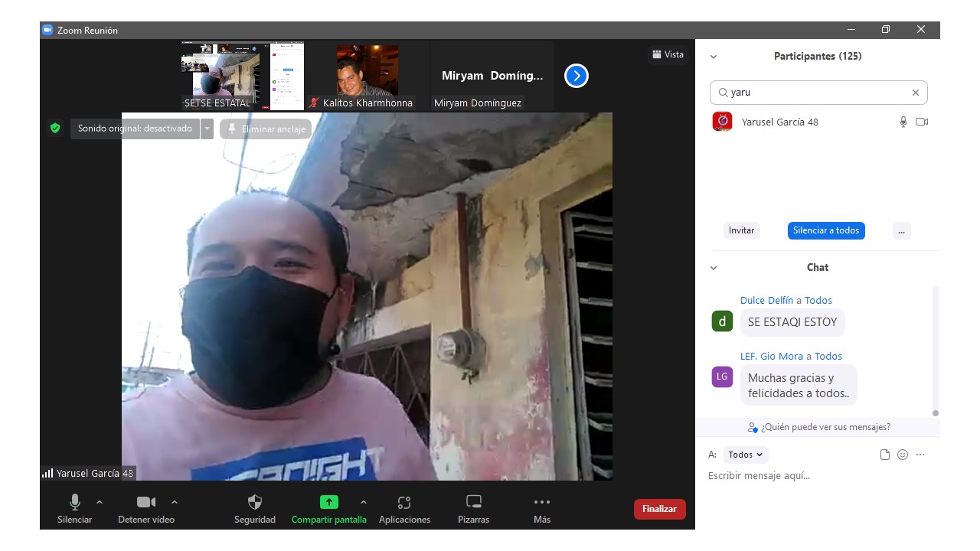The height and width of the screenshot is (551, 980).
Task: Open the emoji picker in chat
Action: click(x=903, y=455)
